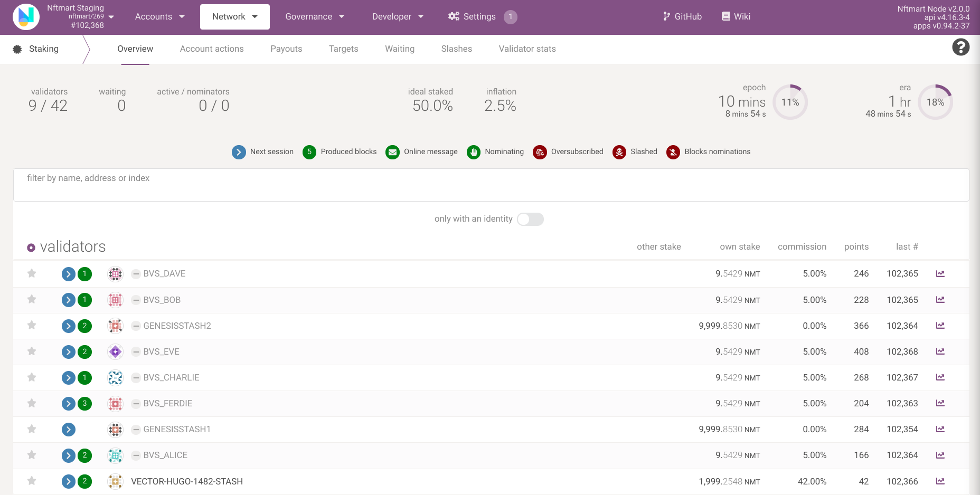Open the Settings menu
980x495 pixels.
point(482,17)
